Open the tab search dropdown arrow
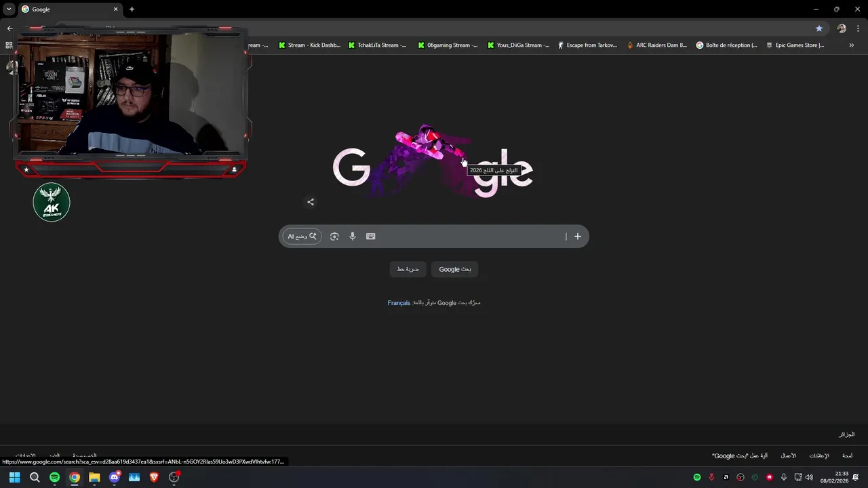This screenshot has width=868, height=488. tap(9, 9)
